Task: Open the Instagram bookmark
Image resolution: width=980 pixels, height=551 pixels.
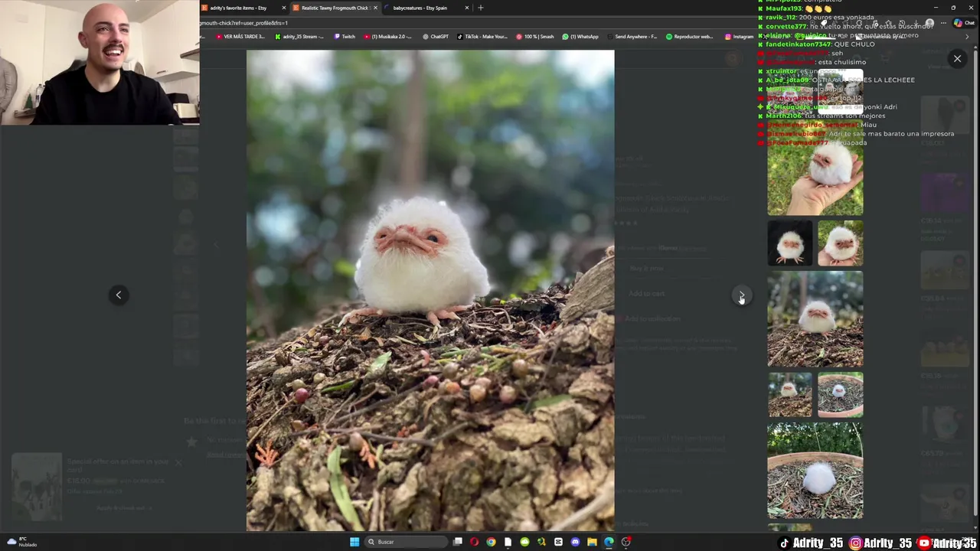Action: tap(739, 37)
